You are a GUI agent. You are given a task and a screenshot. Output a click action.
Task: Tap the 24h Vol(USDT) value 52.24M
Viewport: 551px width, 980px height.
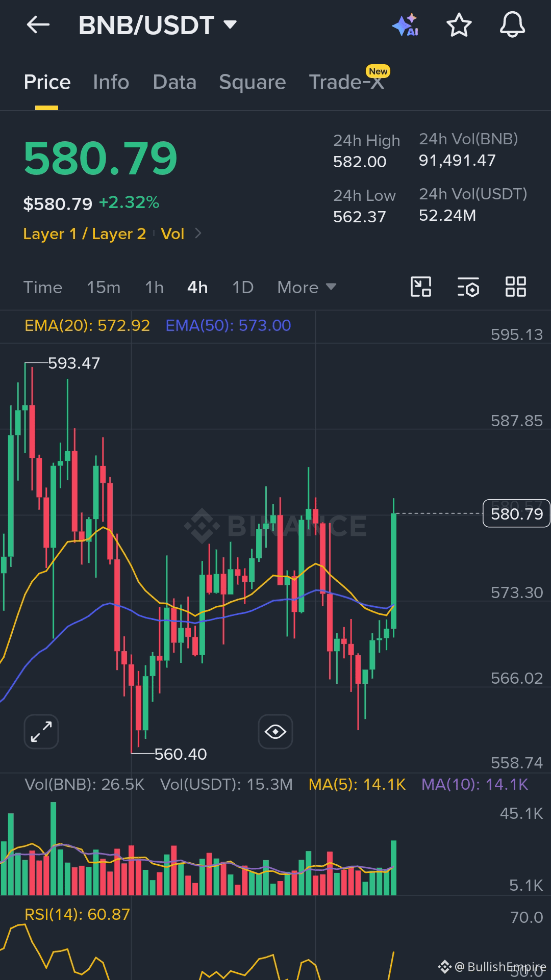coord(447,215)
